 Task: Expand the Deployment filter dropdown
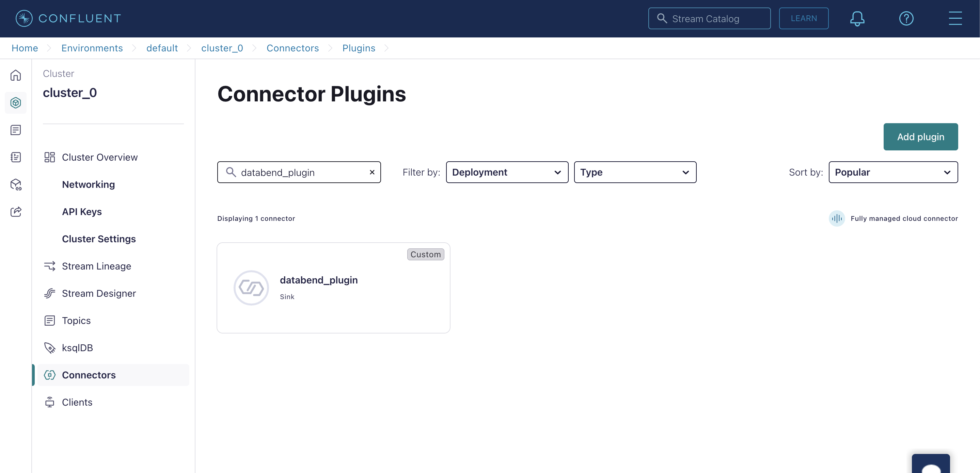(507, 172)
